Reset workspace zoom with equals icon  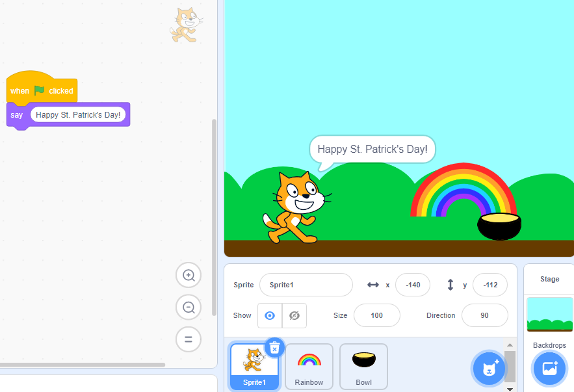point(189,339)
